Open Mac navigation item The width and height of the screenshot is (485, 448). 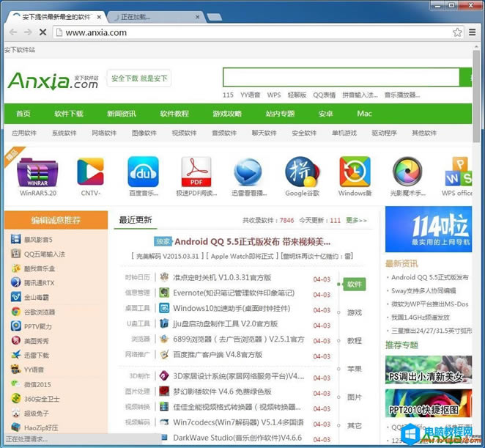tap(364, 114)
